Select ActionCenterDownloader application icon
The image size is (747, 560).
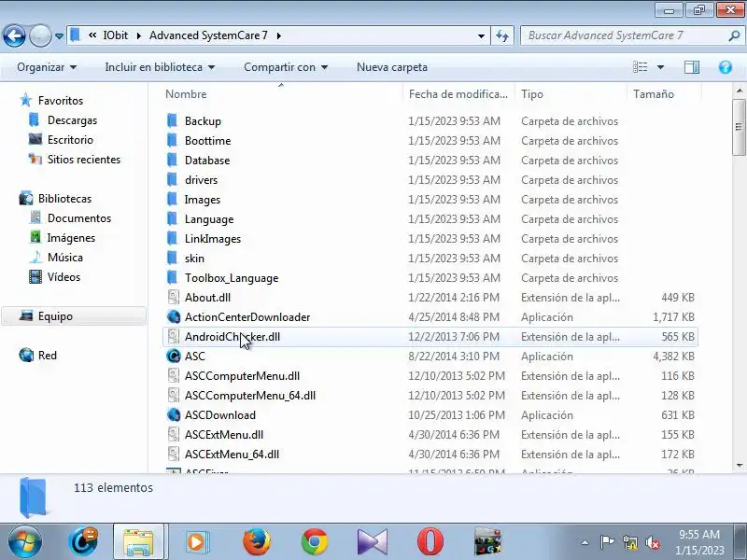click(174, 316)
